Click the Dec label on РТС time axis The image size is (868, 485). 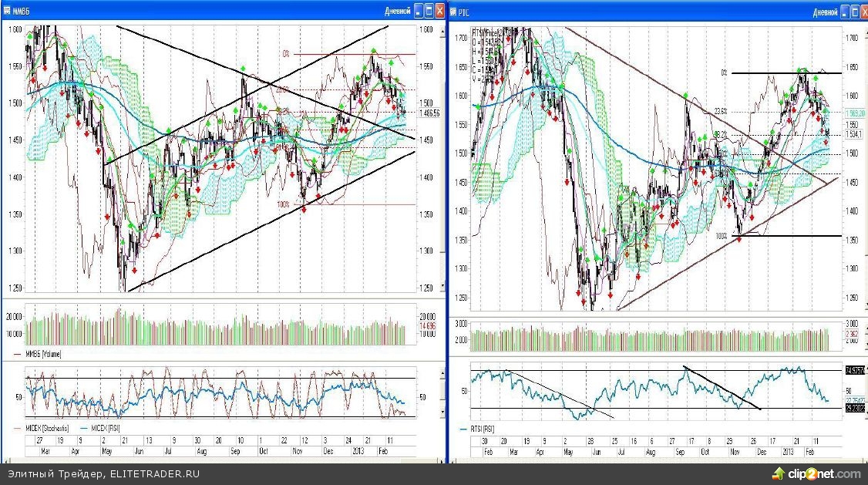762,452
